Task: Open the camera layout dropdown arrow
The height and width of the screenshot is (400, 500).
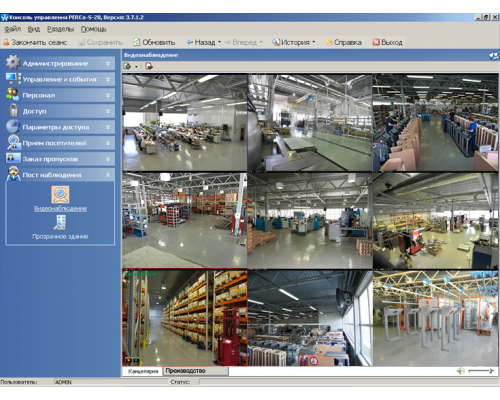Action: [x=136, y=67]
